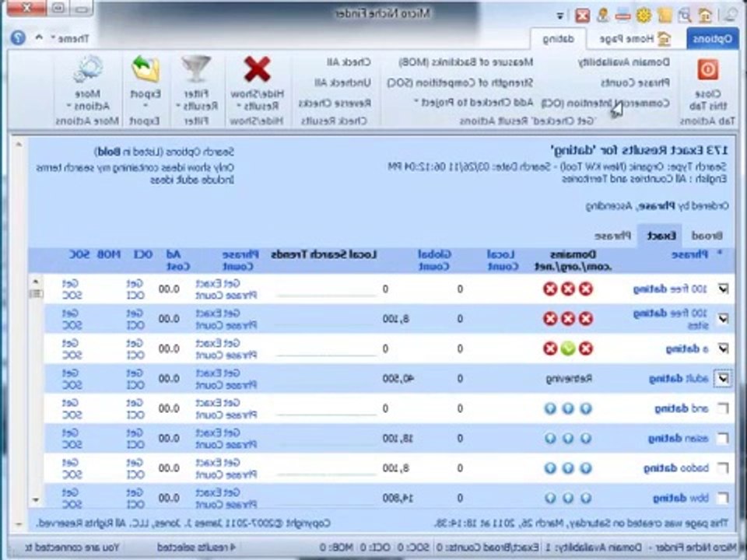Viewport: 747px width, 560px height.
Task: Click the house icon in title bar
Action: coord(706,16)
